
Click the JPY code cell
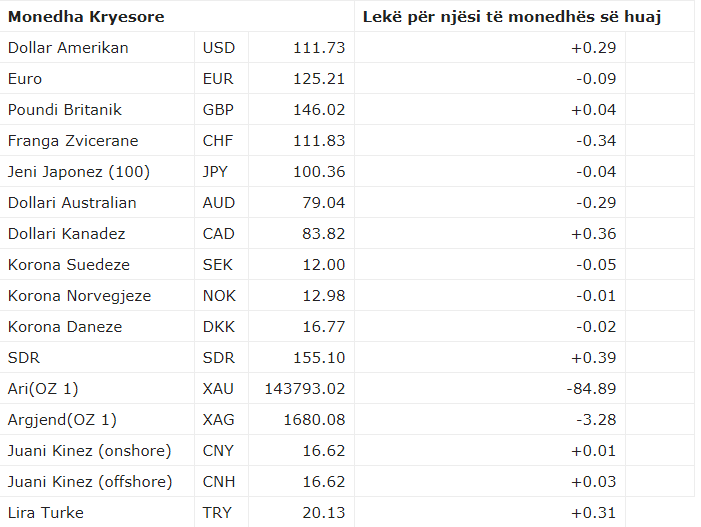(x=216, y=172)
